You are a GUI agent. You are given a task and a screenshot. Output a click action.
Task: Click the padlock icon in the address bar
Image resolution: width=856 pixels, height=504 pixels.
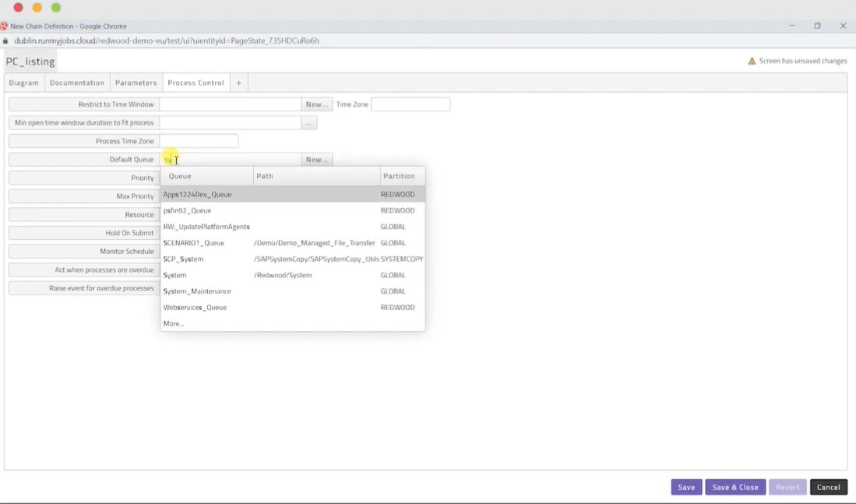[6, 41]
